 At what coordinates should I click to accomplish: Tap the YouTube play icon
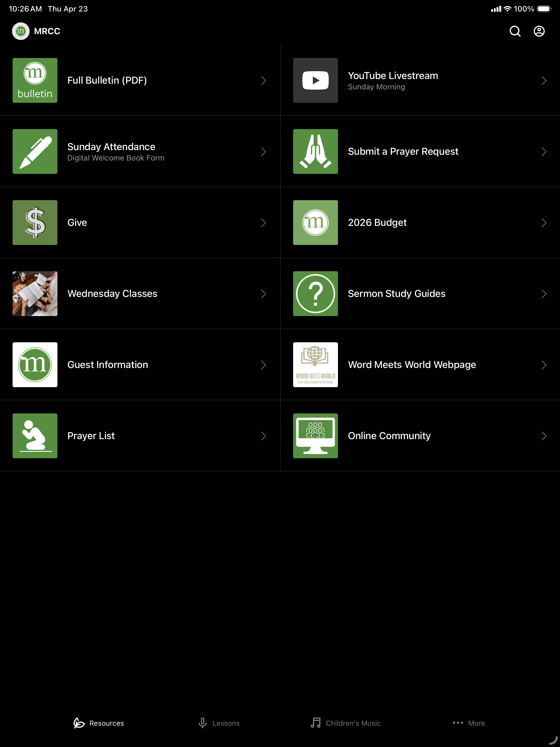click(x=316, y=80)
